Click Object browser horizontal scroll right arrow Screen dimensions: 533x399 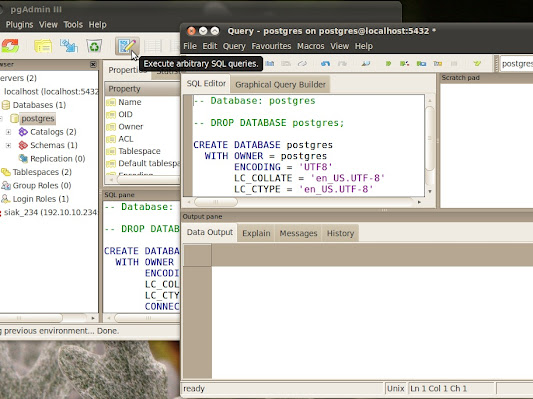(93, 318)
